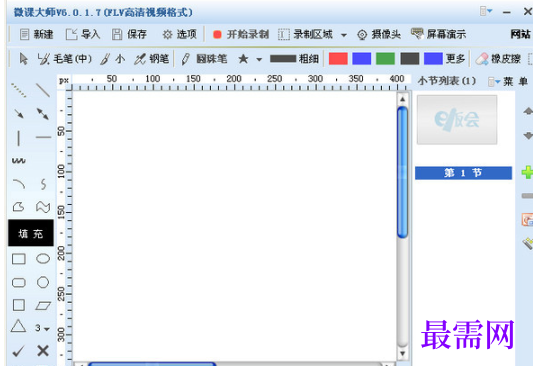Toggle the 填充 fill button
This screenshot has height=366, width=533.
coord(31,233)
